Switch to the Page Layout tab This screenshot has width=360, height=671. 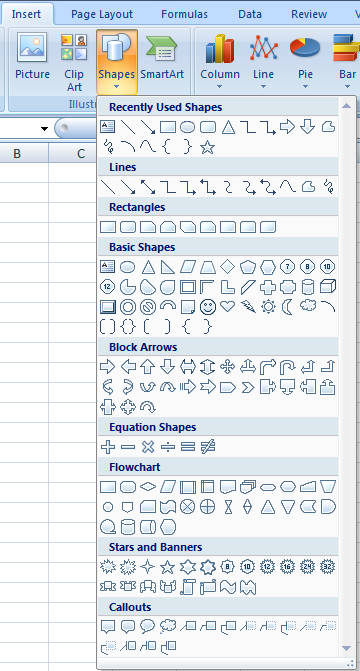point(102,14)
